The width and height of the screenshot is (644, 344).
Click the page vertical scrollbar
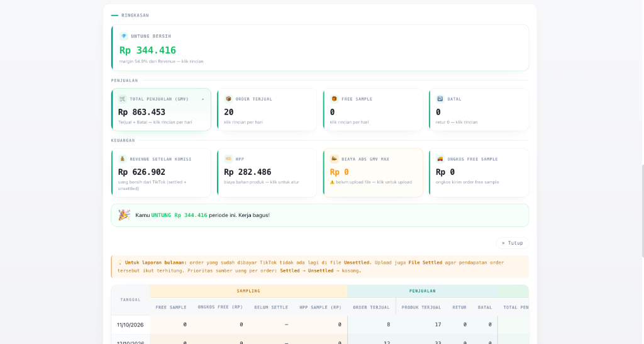click(642, 211)
